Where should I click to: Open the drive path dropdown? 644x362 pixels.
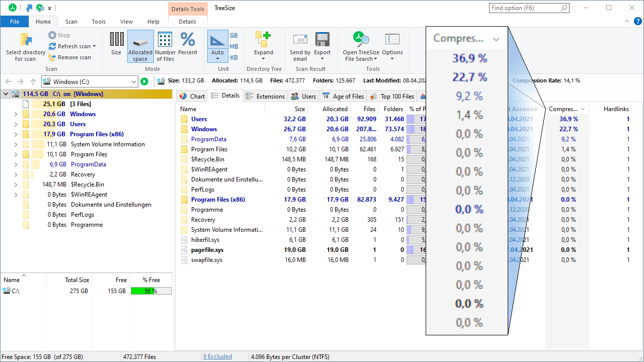(133, 81)
